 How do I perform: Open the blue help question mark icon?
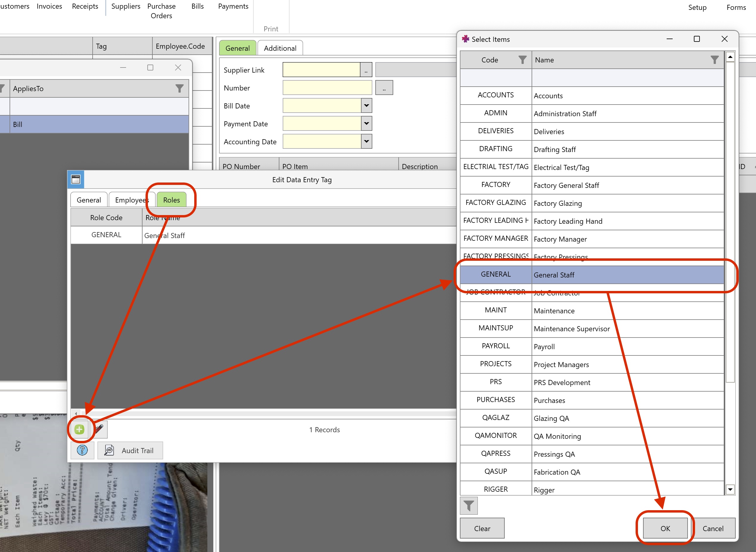[82, 450]
